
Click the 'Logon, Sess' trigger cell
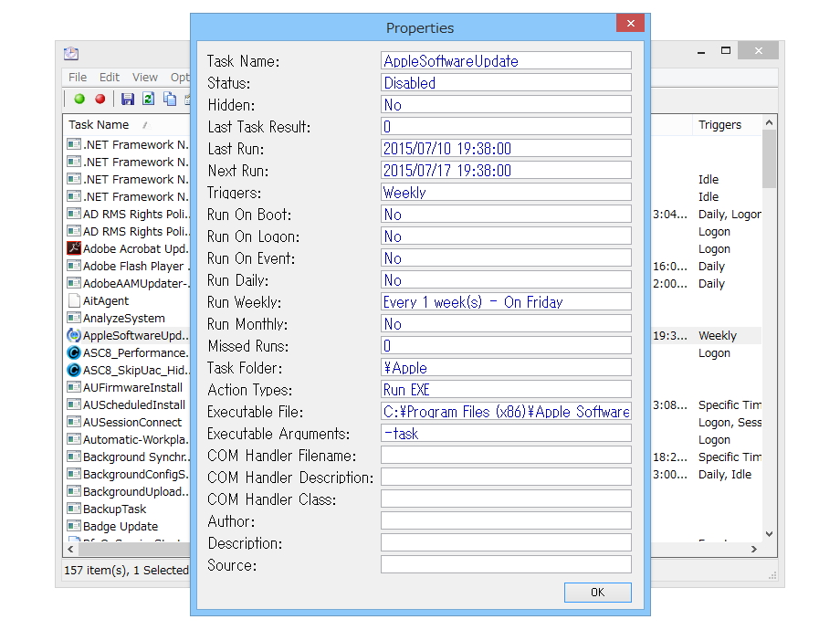tap(730, 422)
